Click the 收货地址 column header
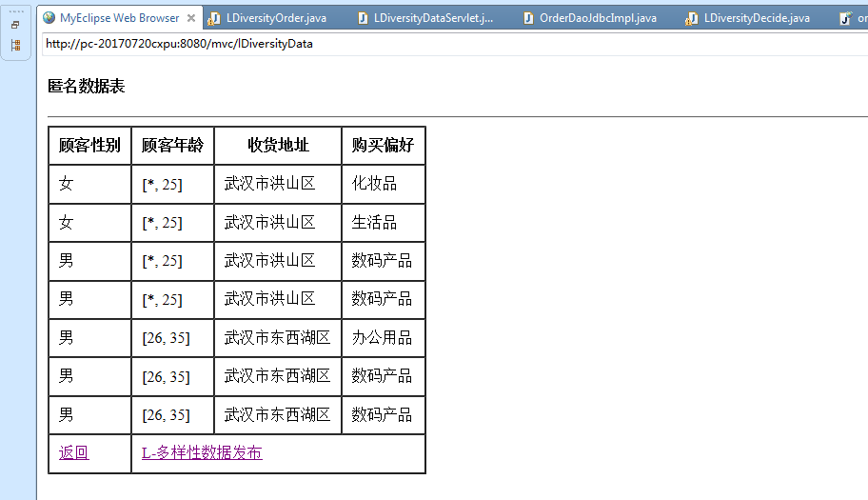The height and width of the screenshot is (500, 868). coord(278,146)
